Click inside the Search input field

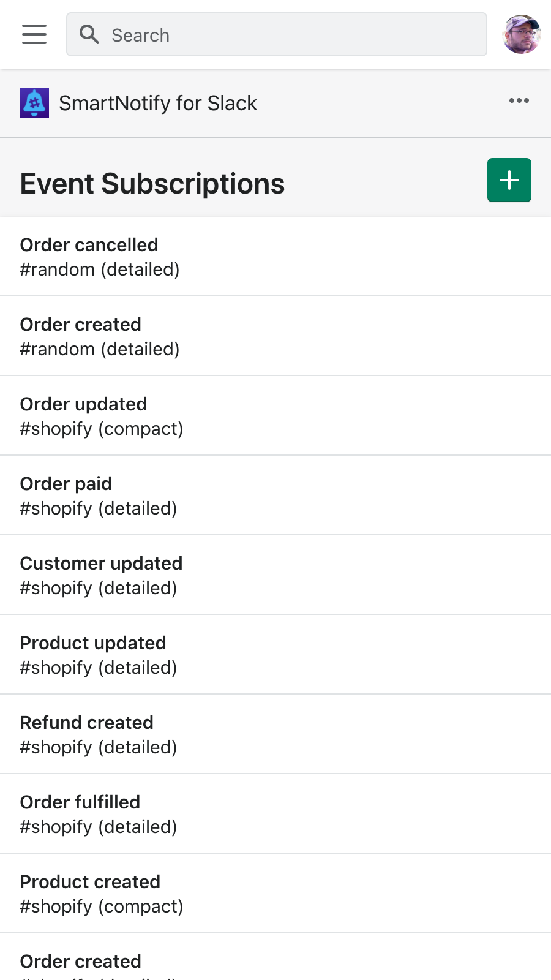(275, 35)
